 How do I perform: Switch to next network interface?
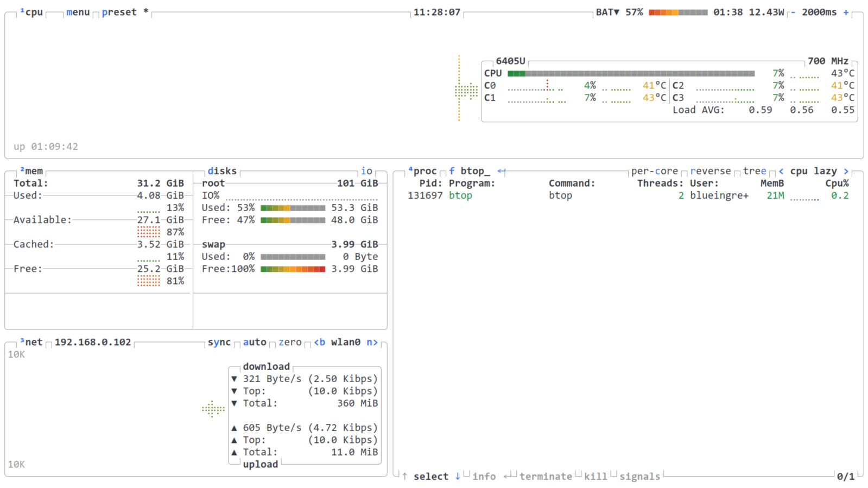coord(372,342)
